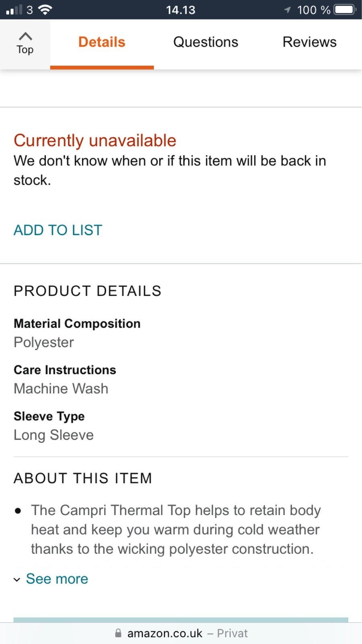
Task: Click the Care Instructions label
Action: 65,370
